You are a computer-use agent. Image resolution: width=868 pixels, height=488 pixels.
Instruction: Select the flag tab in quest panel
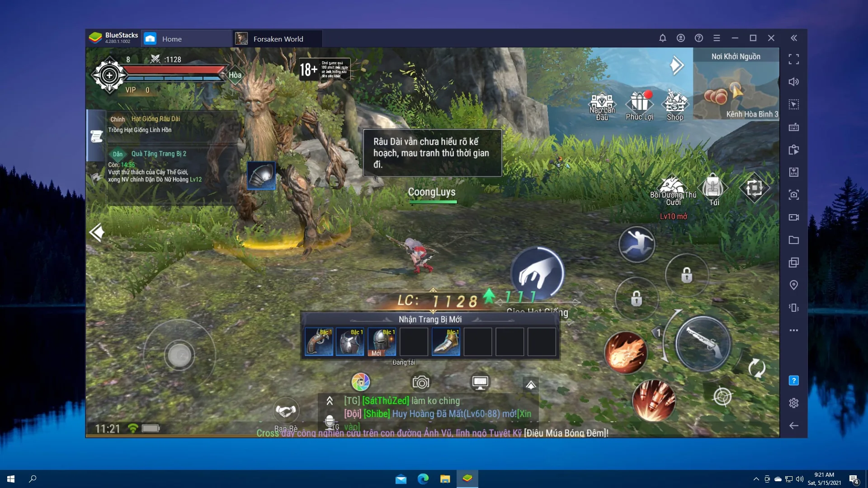pos(96,178)
